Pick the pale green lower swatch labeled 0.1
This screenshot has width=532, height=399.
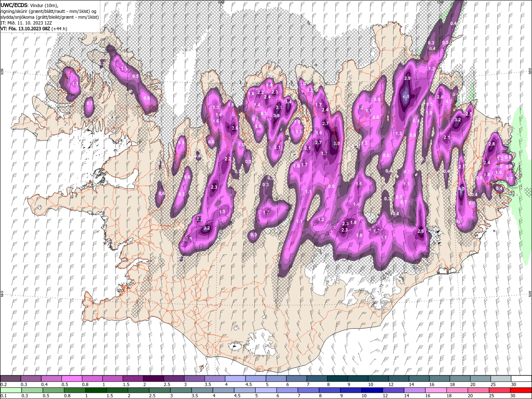[x=10, y=390]
